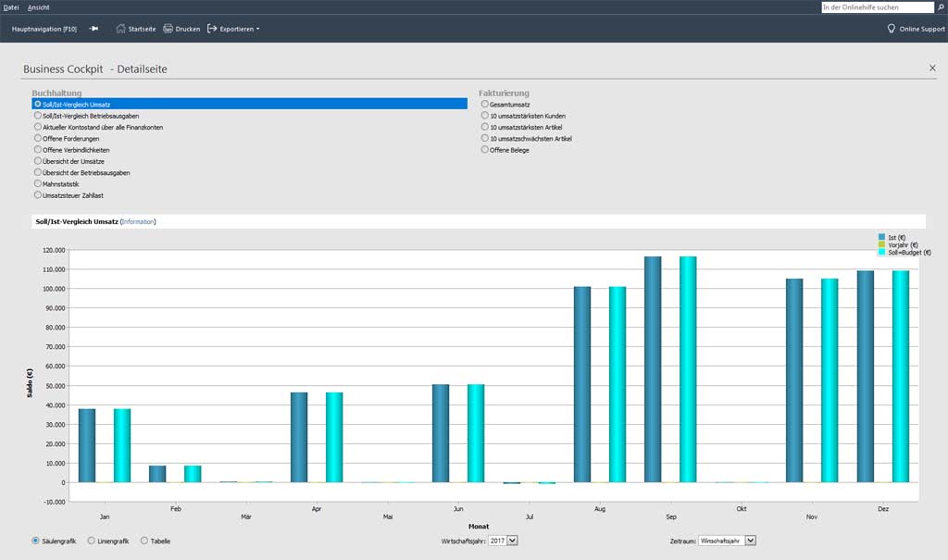
Task: Expand the Exportieren dropdown arrow
Action: (x=258, y=29)
